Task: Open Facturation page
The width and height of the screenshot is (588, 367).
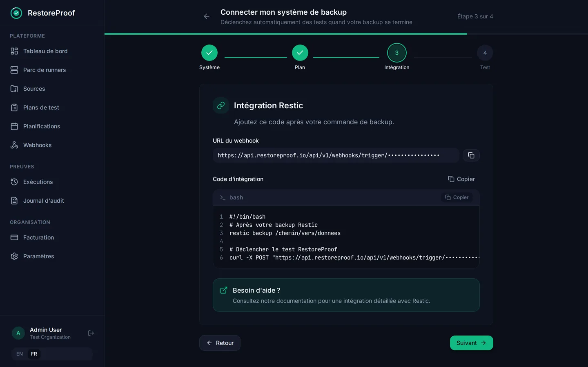Action: (x=52, y=237)
